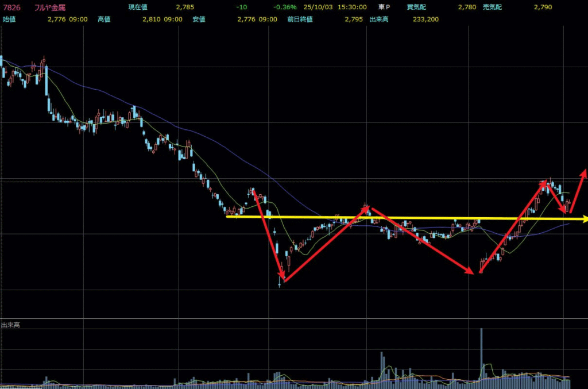This screenshot has height=389, width=588.
Task: Click the stock code 7826
Action: pyautogui.click(x=11, y=7)
